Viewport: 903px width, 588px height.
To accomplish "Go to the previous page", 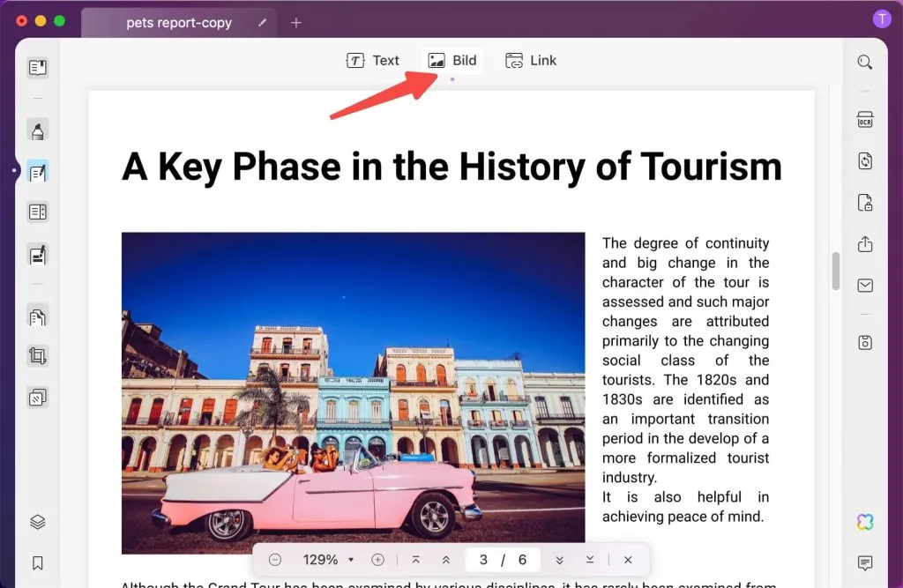I will pos(445,560).
